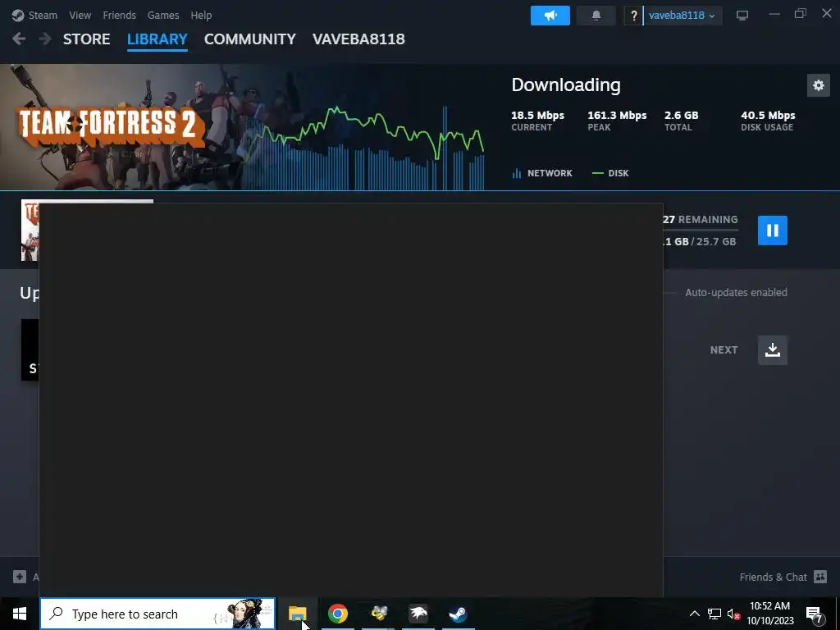Click the taskbar search box
This screenshot has width=840, height=630.
[157, 614]
